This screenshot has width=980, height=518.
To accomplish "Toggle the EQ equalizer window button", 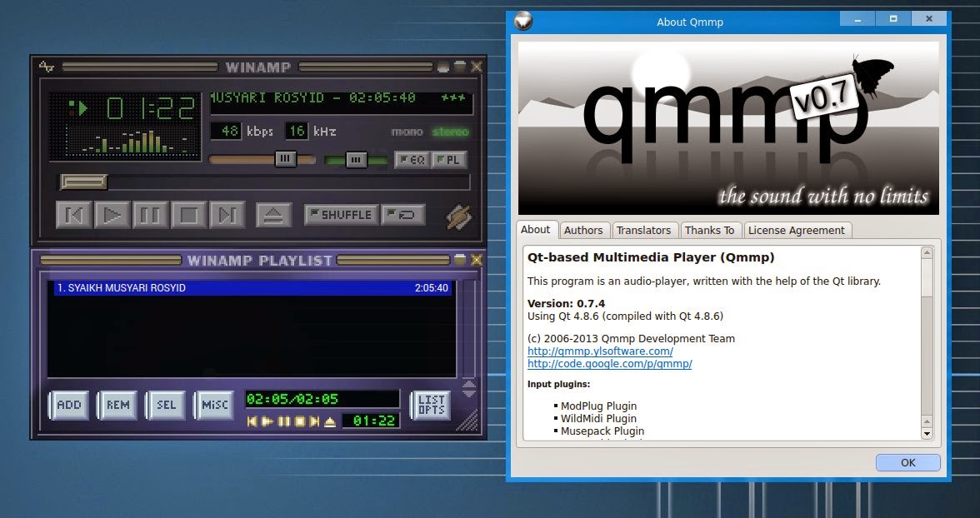I will coord(412,160).
